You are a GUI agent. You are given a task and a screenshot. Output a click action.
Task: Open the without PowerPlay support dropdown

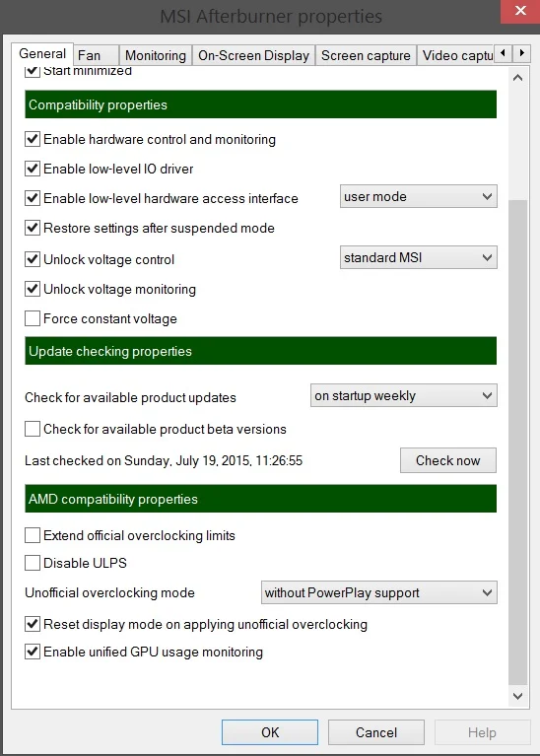(x=379, y=592)
